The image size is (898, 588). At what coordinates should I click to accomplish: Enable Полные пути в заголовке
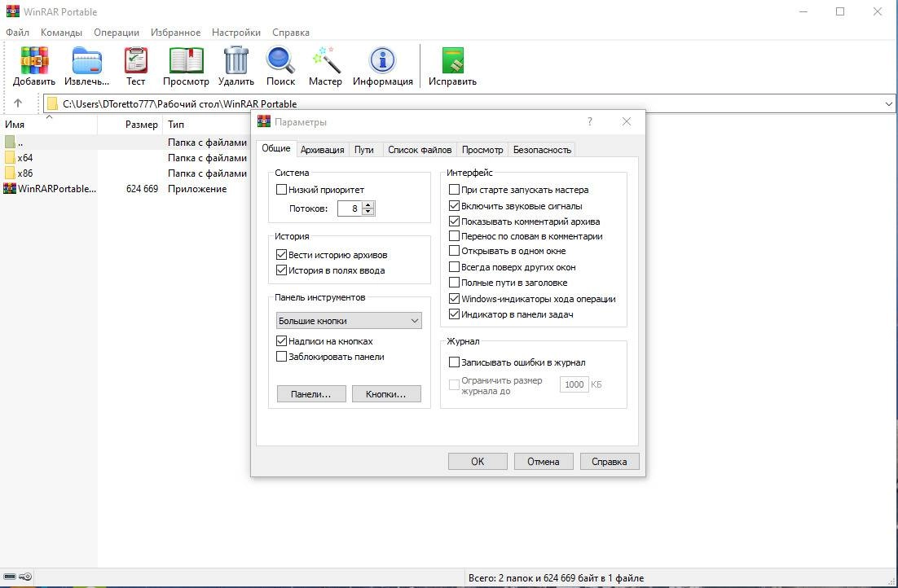click(454, 283)
